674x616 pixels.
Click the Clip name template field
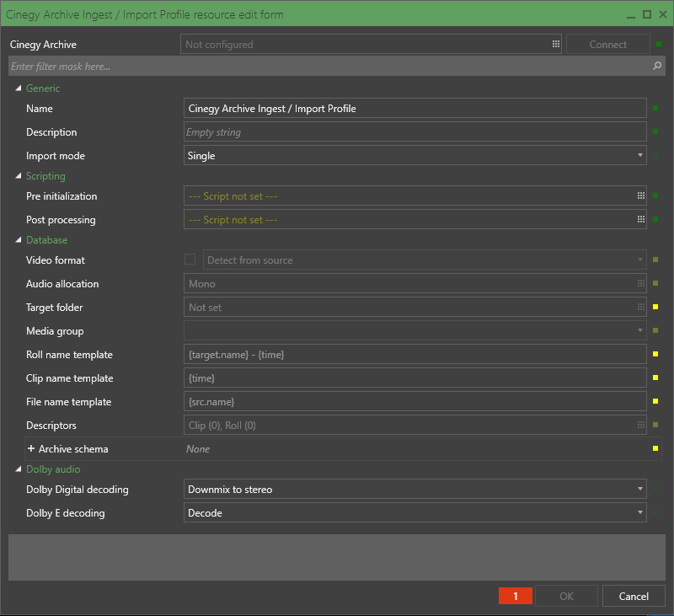(x=415, y=378)
